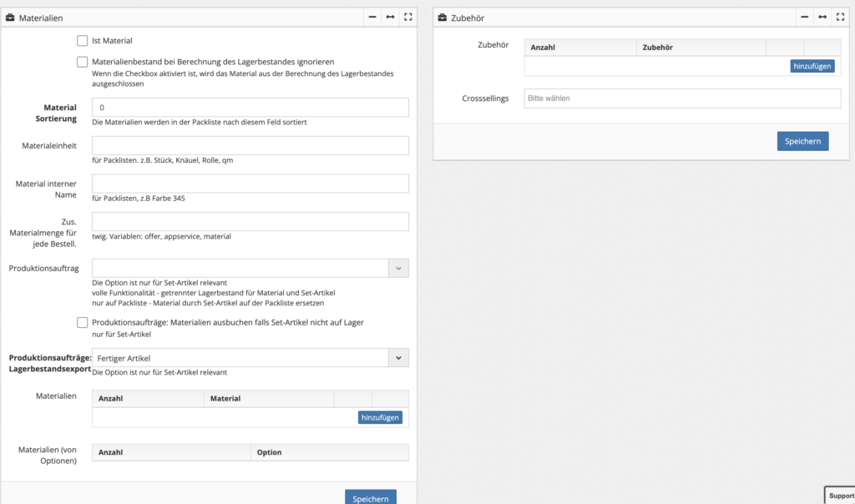Click the 'Materialeinheit' field label

(x=49, y=145)
